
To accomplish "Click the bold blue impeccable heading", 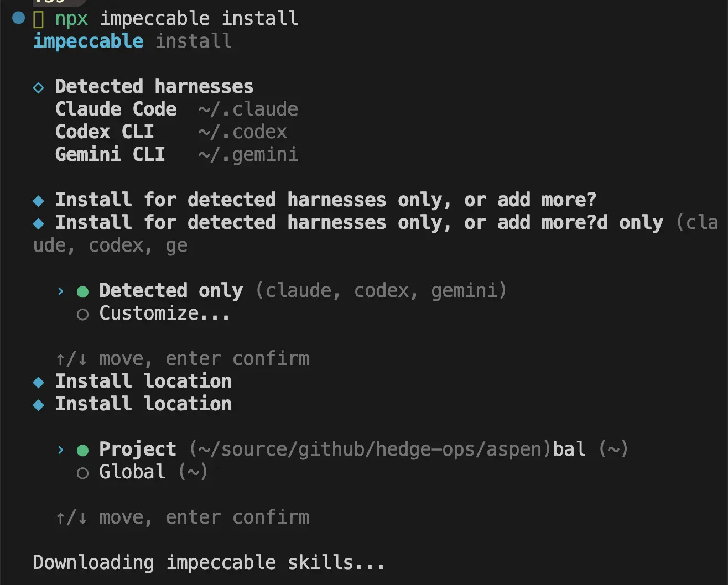I will [89, 41].
